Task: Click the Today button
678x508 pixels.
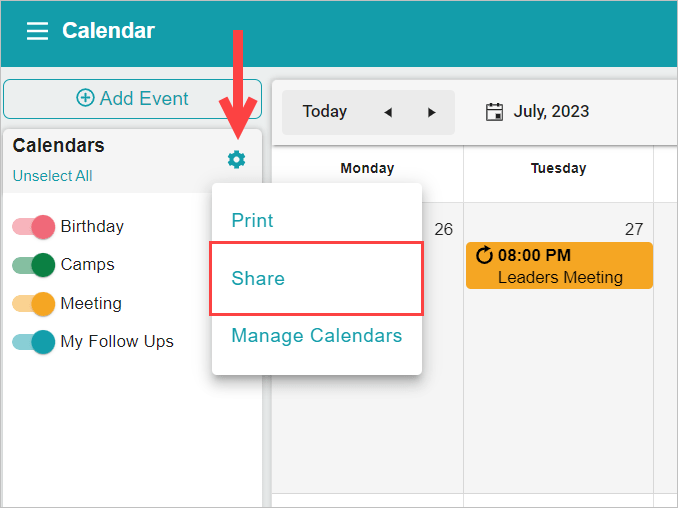Action: pyautogui.click(x=325, y=112)
